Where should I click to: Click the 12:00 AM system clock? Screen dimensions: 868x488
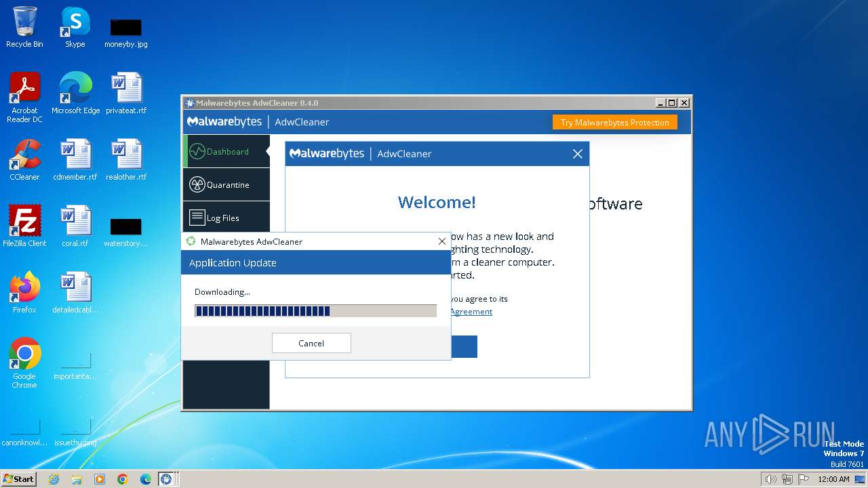point(833,479)
